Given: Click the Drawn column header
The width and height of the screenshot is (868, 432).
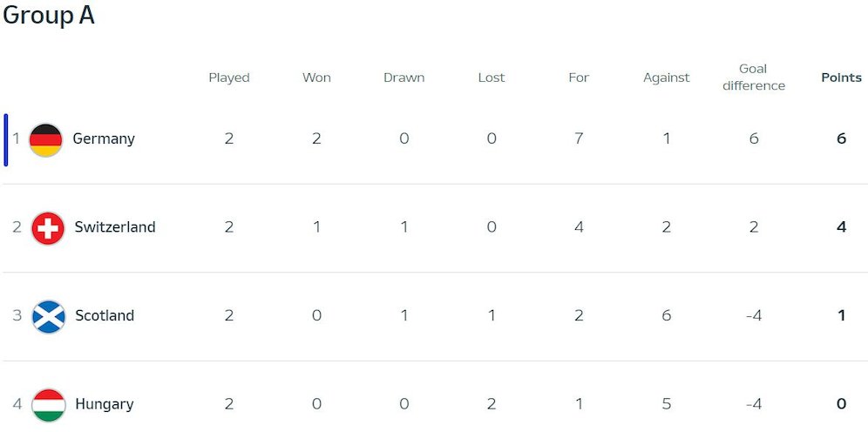Looking at the screenshot, I should [404, 78].
